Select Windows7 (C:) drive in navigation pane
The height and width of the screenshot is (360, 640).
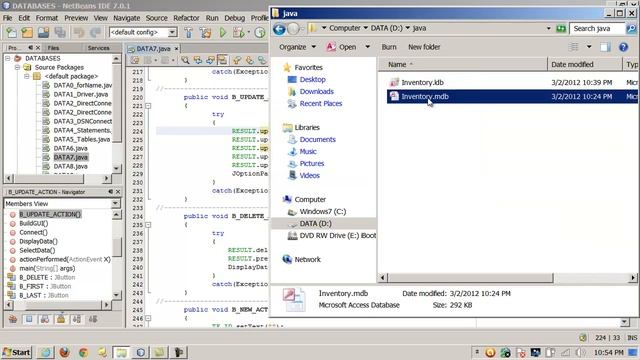tap(322, 211)
